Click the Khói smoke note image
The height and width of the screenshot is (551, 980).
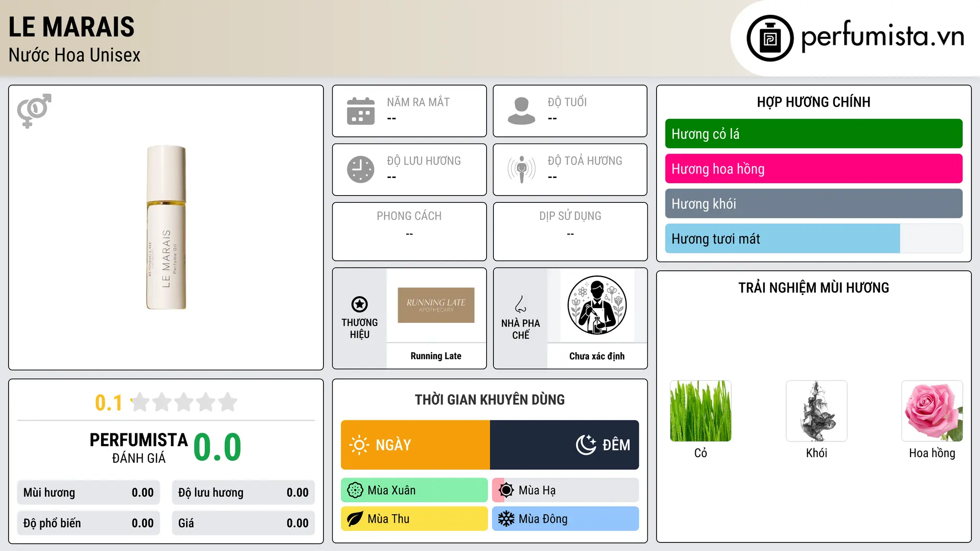816,411
